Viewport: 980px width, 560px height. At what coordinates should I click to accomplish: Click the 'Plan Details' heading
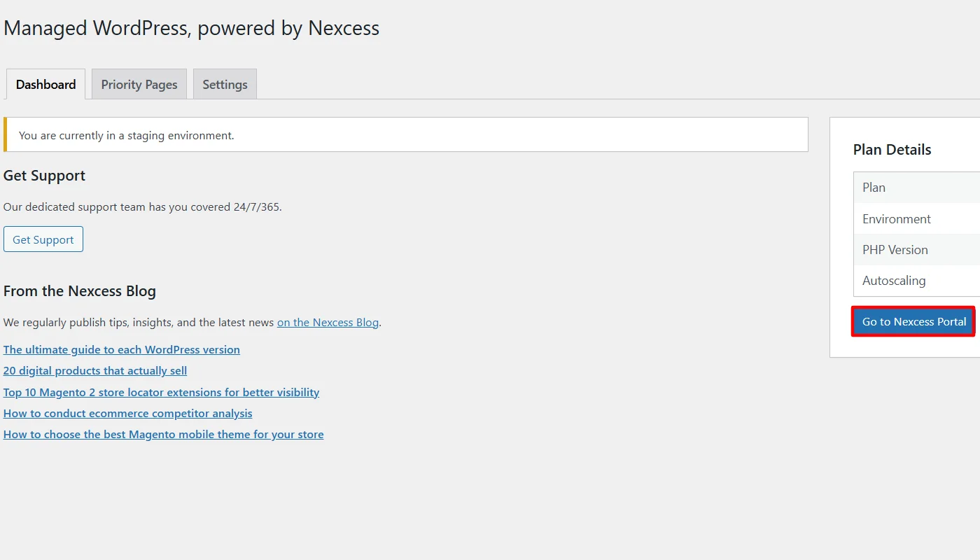coord(892,150)
